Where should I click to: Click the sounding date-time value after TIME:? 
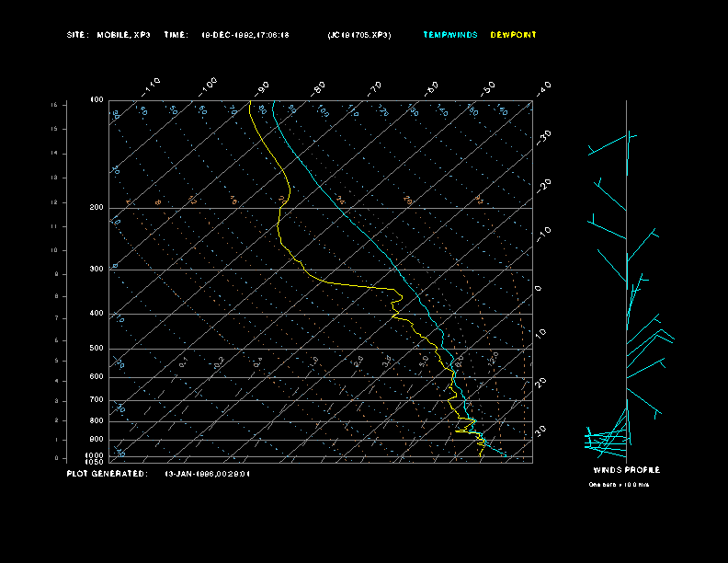pos(245,35)
